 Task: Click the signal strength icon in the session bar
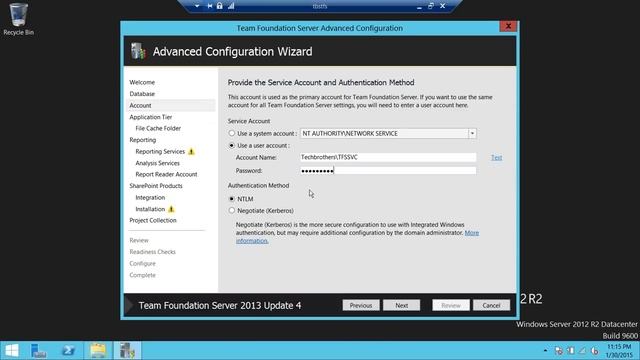tap(231, 6)
